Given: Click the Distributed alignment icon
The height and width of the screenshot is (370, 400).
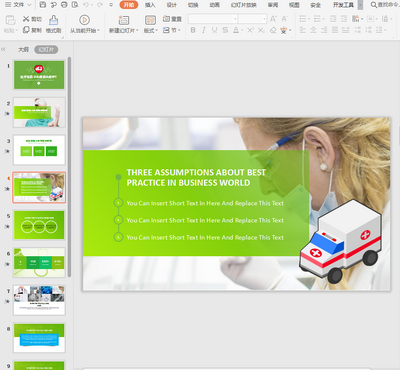Looking at the screenshot, I should pyautogui.click(x=346, y=30).
